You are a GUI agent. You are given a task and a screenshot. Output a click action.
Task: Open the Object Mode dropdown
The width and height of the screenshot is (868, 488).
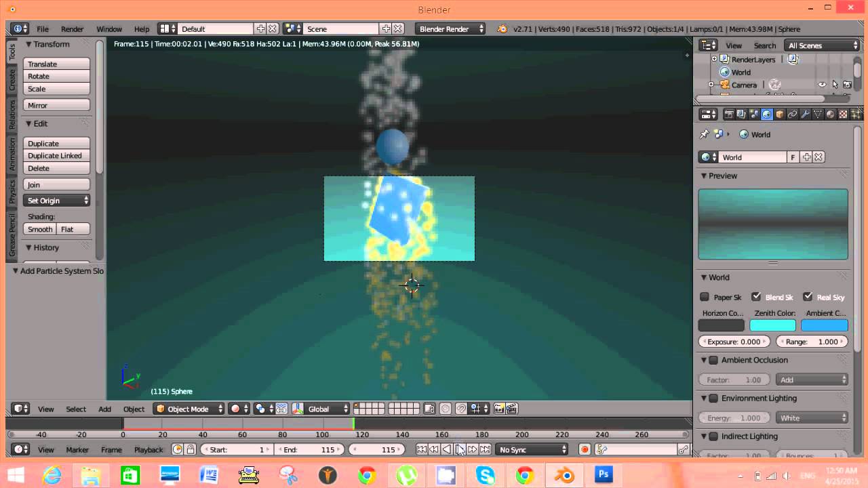click(x=189, y=409)
